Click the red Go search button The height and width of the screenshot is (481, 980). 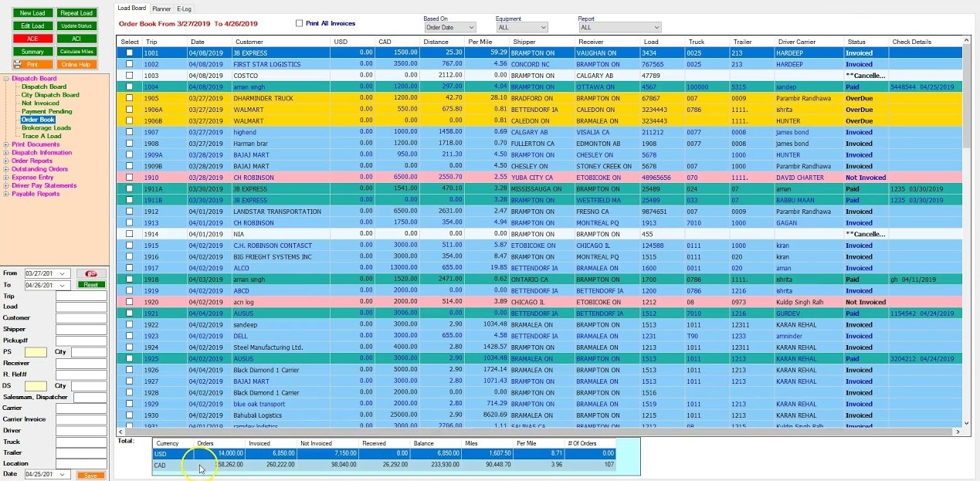(x=91, y=273)
